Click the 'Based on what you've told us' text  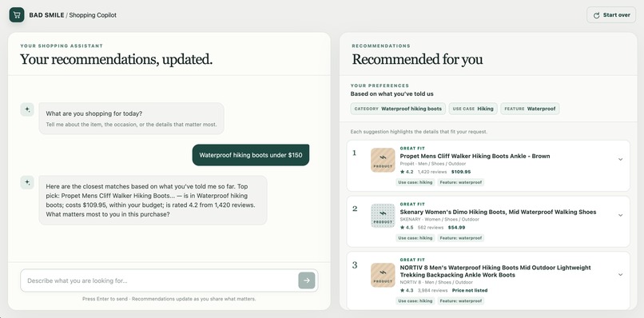392,94
